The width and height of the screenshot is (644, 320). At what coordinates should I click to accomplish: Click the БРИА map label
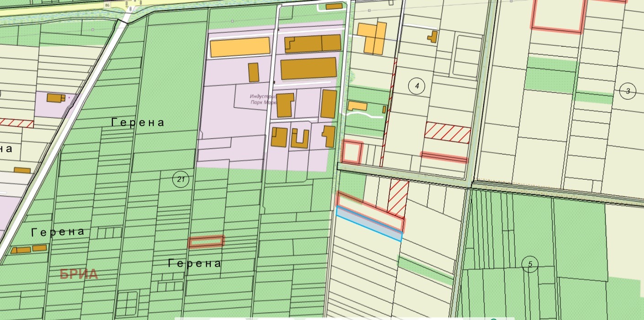click(x=79, y=274)
